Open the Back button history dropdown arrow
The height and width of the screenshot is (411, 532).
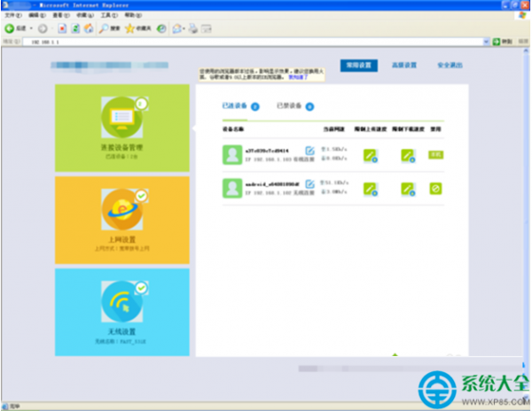pos(31,29)
